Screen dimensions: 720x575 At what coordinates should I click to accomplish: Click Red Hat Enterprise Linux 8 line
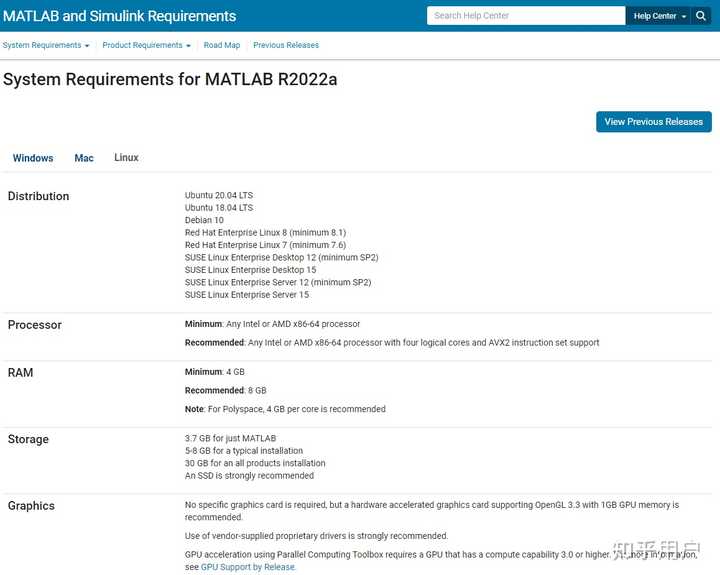[265, 232]
